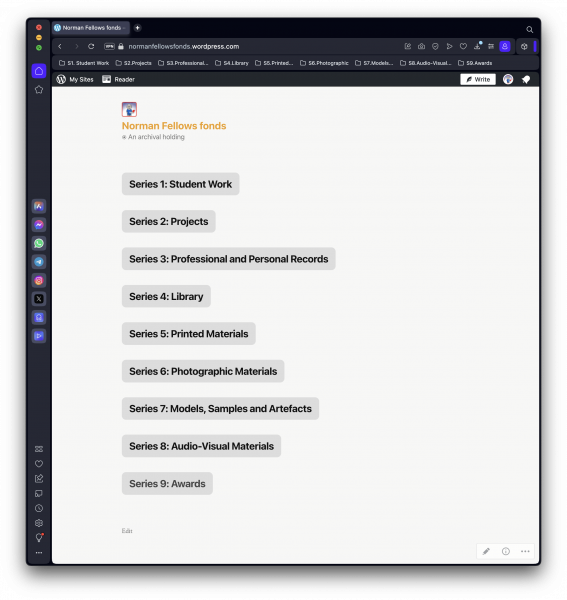Open the My Sites menu
Screen dimensions: 567x600
point(75,79)
